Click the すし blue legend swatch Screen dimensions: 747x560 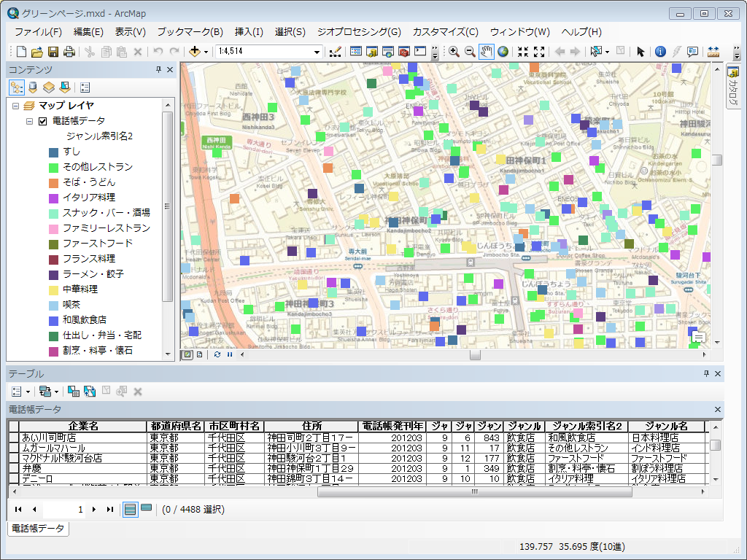[54, 152]
